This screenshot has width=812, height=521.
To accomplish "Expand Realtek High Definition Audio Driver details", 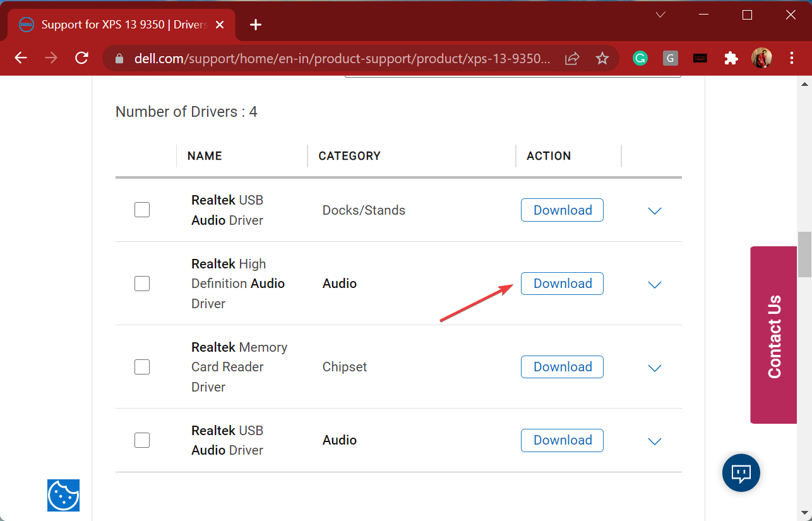I will 655,285.
